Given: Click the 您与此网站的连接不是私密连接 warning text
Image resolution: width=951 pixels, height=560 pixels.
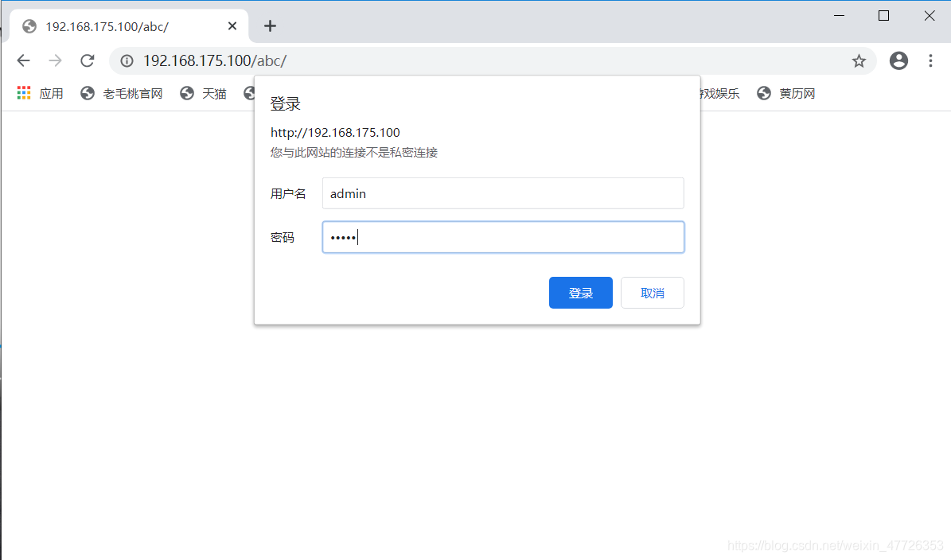Looking at the screenshot, I should tap(354, 152).
